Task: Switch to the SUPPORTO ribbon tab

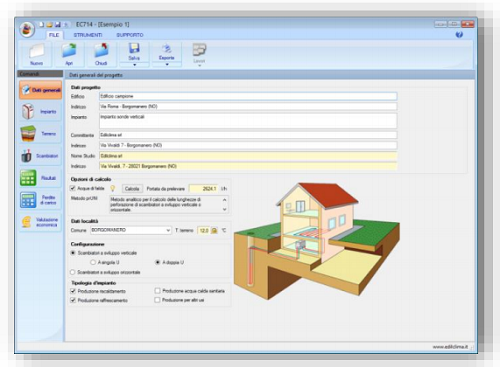Action: (x=130, y=35)
